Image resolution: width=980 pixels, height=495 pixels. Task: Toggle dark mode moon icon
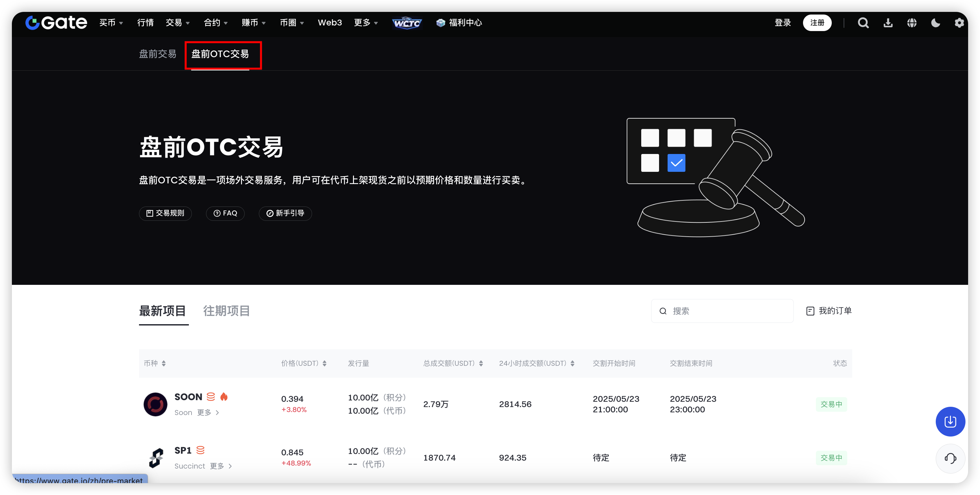click(x=935, y=23)
